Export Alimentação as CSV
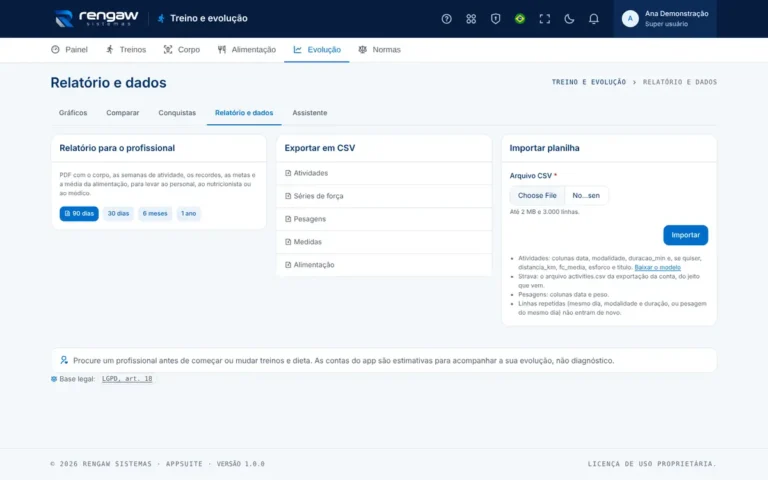 click(x=384, y=264)
